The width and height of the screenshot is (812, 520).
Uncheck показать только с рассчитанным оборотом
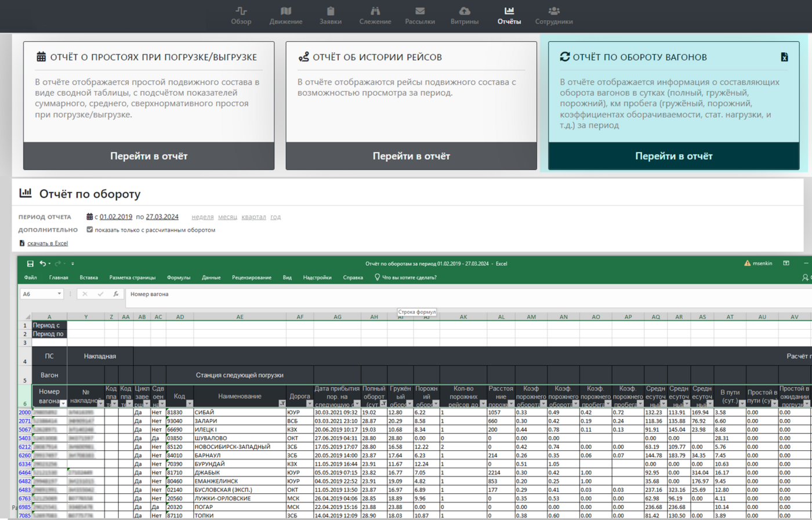(89, 229)
